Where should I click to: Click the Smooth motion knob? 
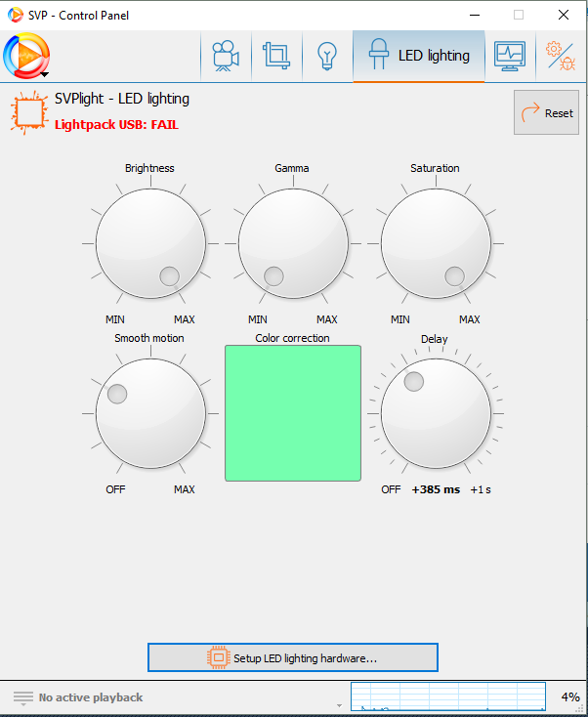(x=150, y=413)
